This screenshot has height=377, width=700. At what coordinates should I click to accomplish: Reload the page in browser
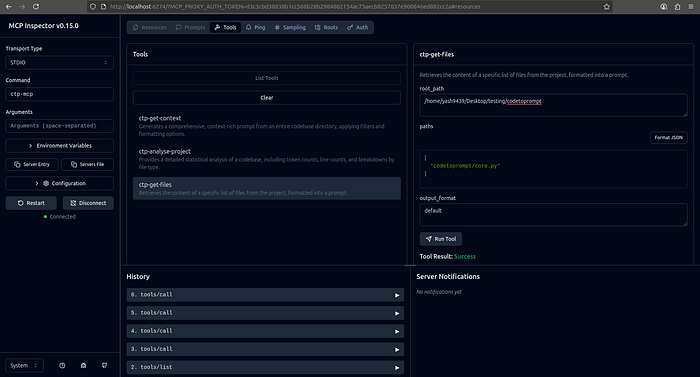[36, 7]
